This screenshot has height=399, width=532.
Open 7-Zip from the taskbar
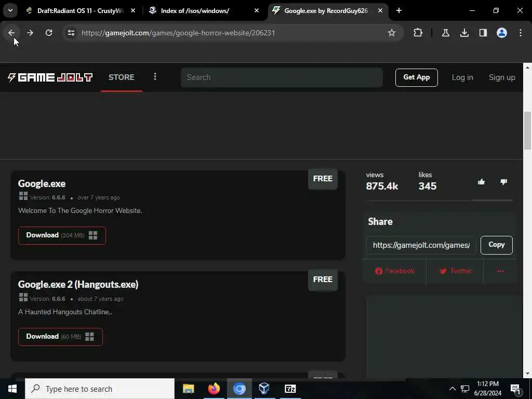coord(290,389)
